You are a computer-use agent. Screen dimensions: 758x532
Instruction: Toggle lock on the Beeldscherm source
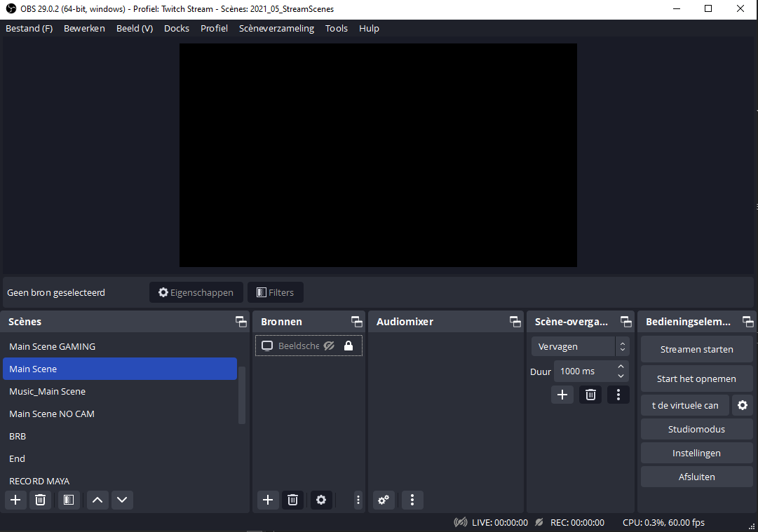tap(348, 346)
